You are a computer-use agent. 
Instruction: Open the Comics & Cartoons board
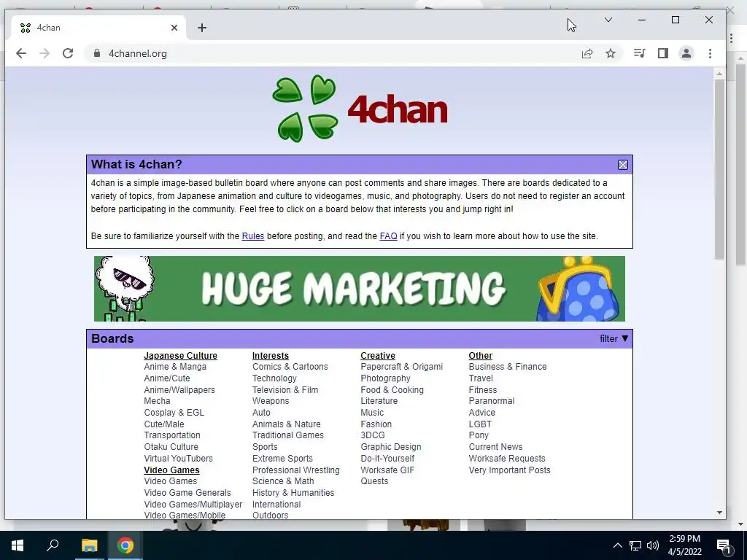[290, 367]
